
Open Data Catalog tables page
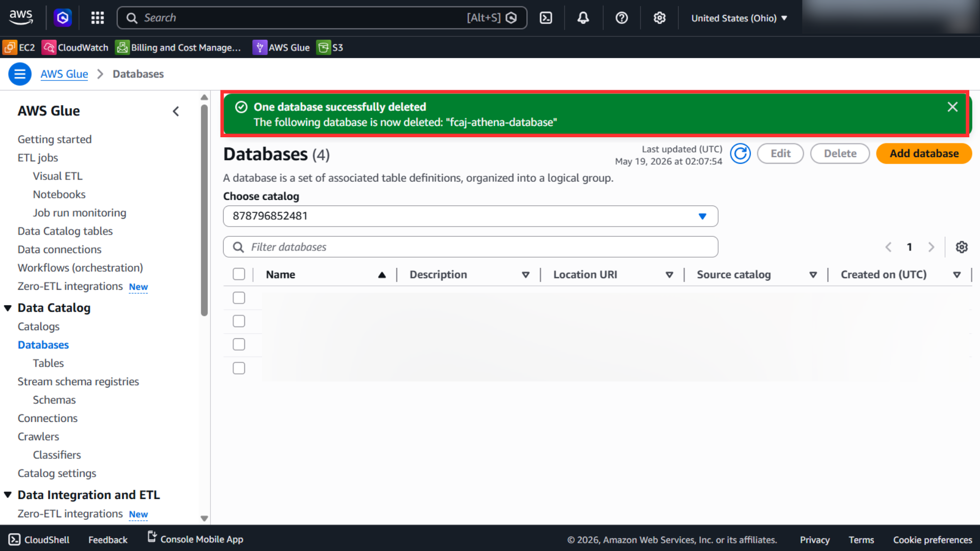pos(65,231)
